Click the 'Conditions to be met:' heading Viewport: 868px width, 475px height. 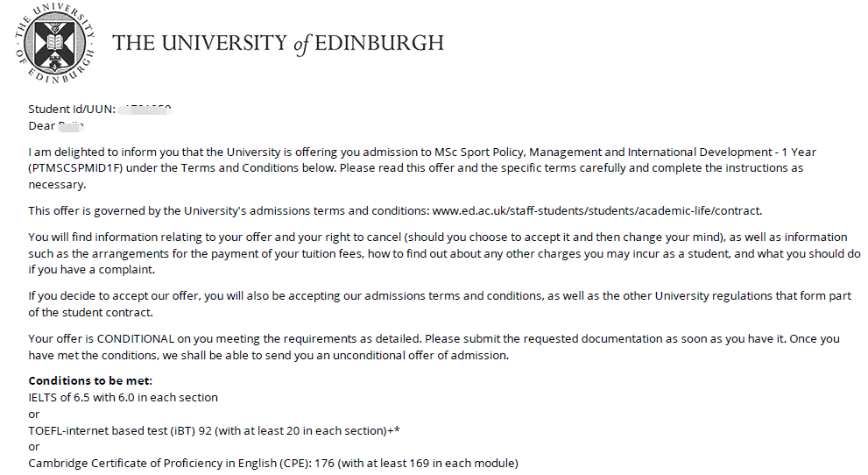tap(90, 381)
